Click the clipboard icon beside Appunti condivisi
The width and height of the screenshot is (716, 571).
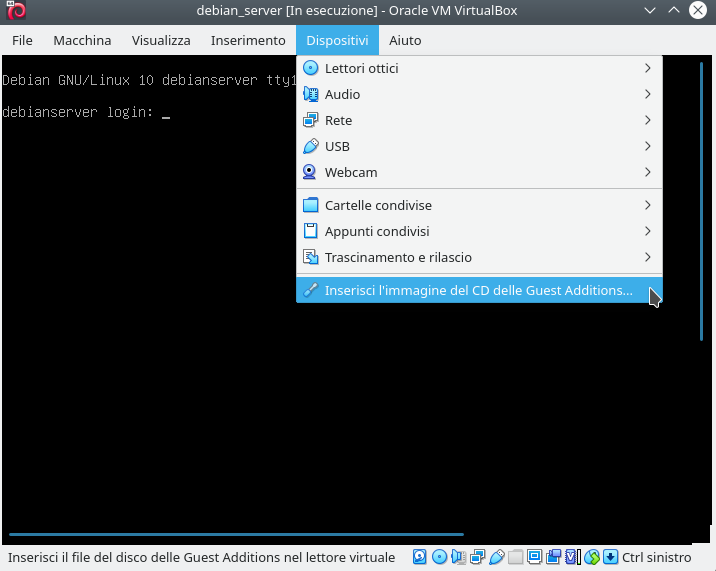[x=311, y=231]
